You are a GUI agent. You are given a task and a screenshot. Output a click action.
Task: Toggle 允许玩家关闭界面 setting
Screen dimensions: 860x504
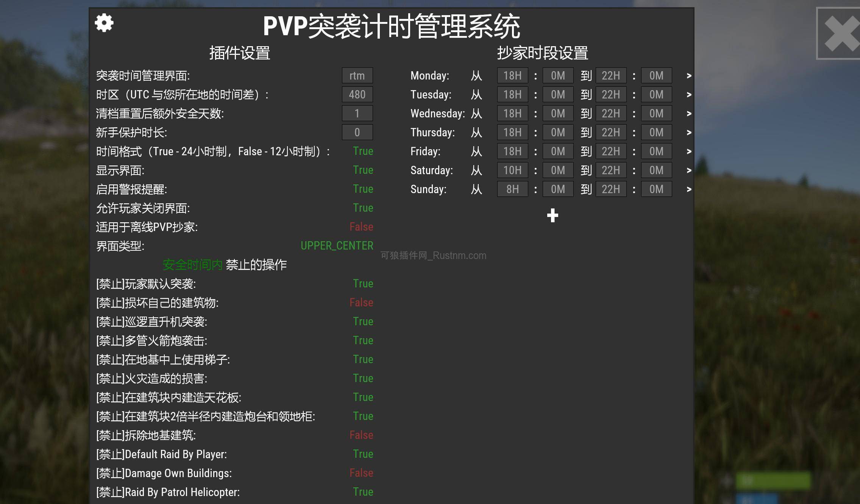363,208
